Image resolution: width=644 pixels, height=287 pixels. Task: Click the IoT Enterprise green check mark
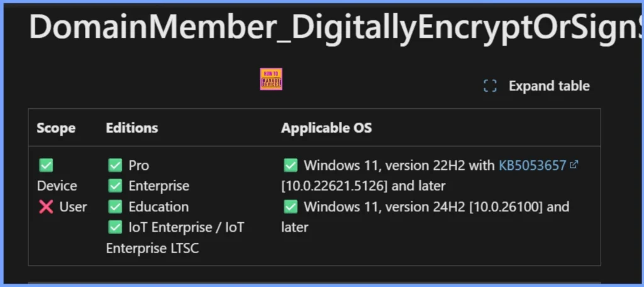coord(115,228)
